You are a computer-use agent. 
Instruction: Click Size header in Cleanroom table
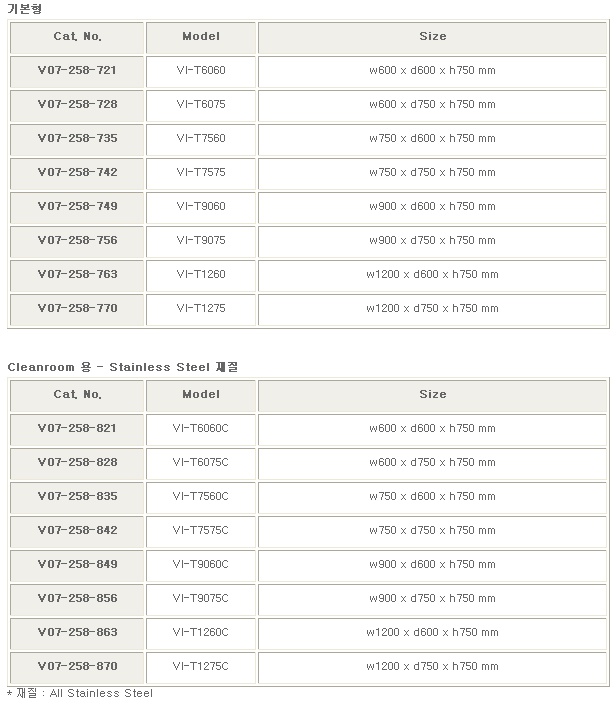(x=432, y=395)
